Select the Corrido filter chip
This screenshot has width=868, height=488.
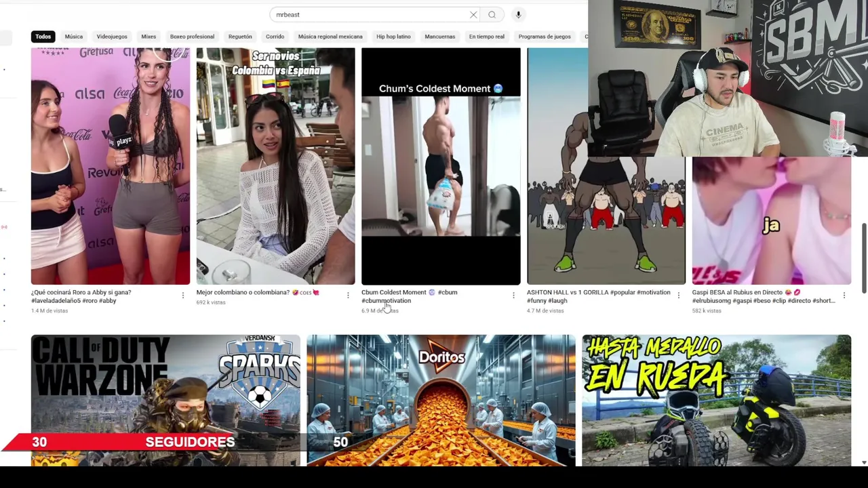point(275,37)
